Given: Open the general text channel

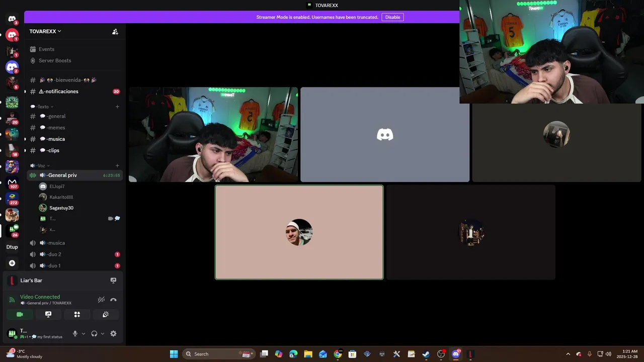Looking at the screenshot, I should [74, 116].
